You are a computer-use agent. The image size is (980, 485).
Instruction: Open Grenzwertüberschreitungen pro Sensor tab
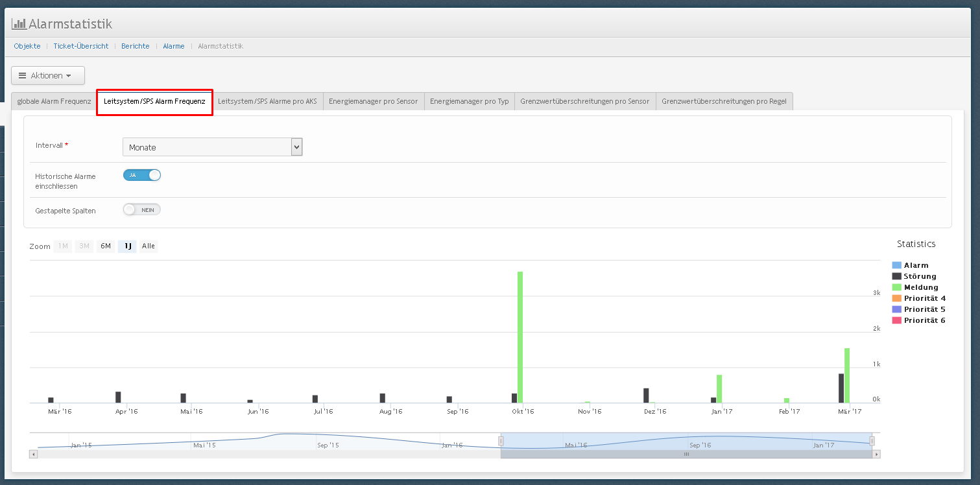point(585,102)
